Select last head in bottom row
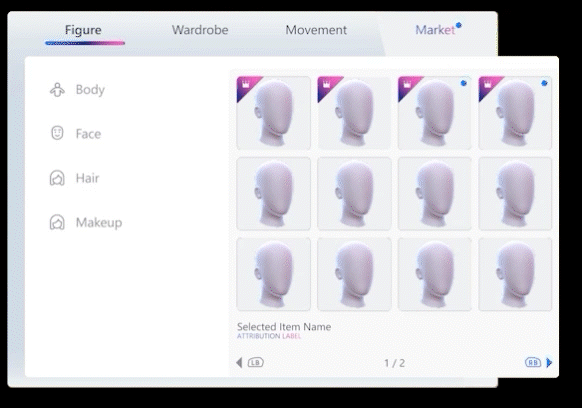The width and height of the screenshot is (582, 408). click(515, 274)
